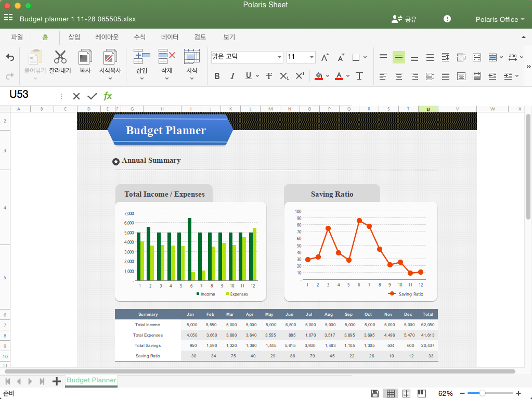Select the Budget Planner sheet tab
This screenshot has width=532, height=399.
[x=92, y=380]
